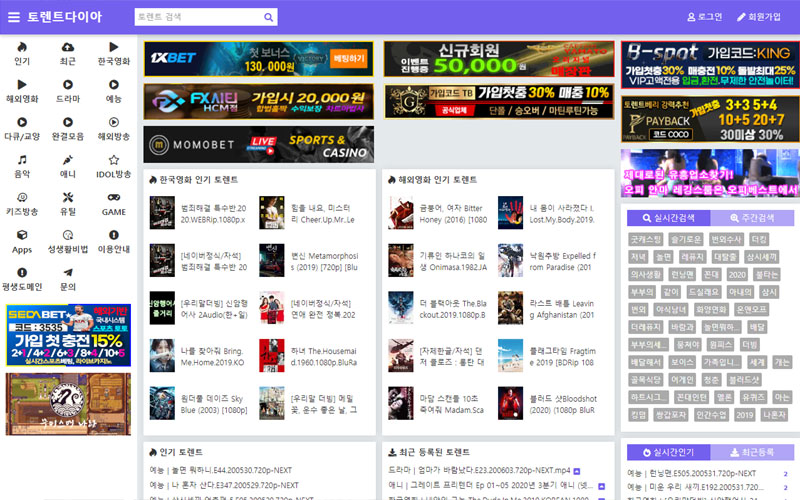Click the 토렌트다이아 site logo
The width and height of the screenshot is (800, 500).
(64, 17)
